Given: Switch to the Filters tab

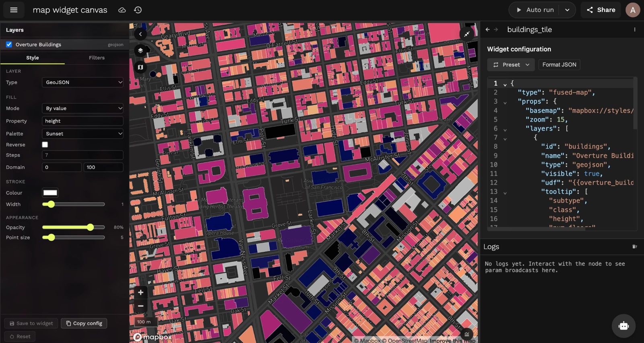Looking at the screenshot, I should (x=97, y=58).
